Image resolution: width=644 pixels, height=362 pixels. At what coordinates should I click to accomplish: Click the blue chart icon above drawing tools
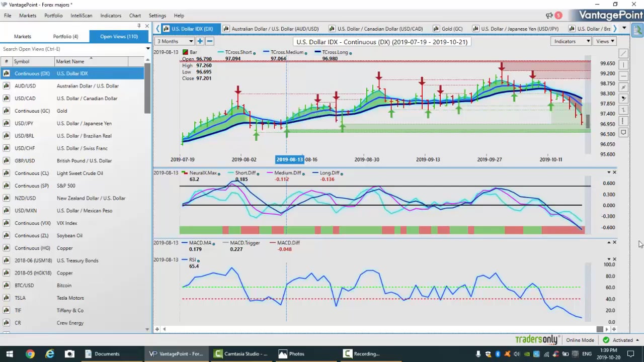click(x=637, y=30)
